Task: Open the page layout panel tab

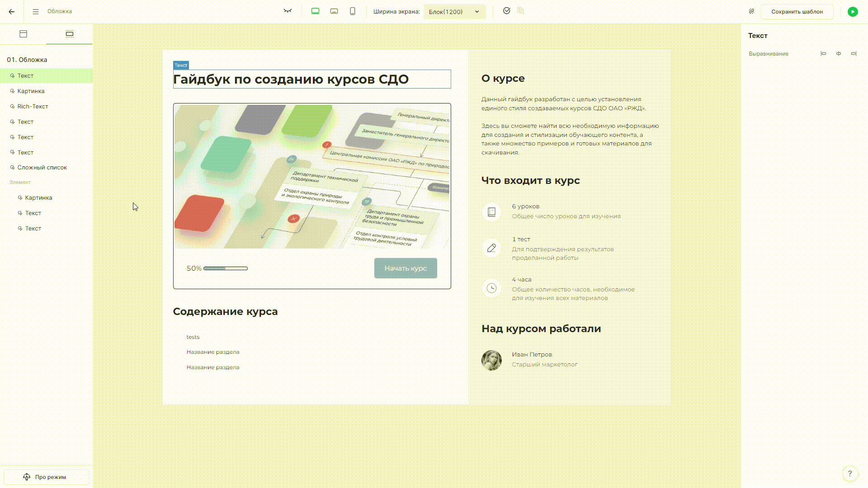Action: point(24,34)
